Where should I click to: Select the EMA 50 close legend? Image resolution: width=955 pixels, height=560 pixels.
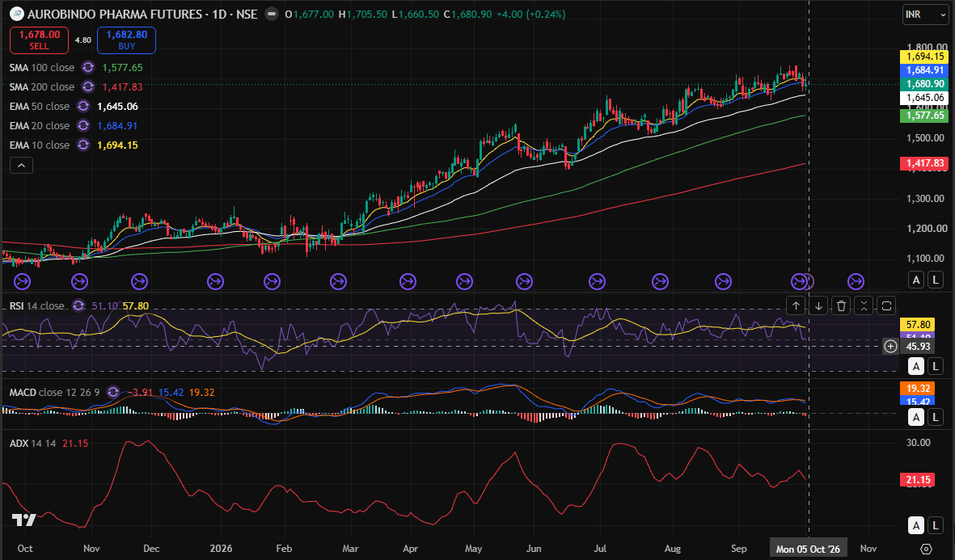(40, 107)
